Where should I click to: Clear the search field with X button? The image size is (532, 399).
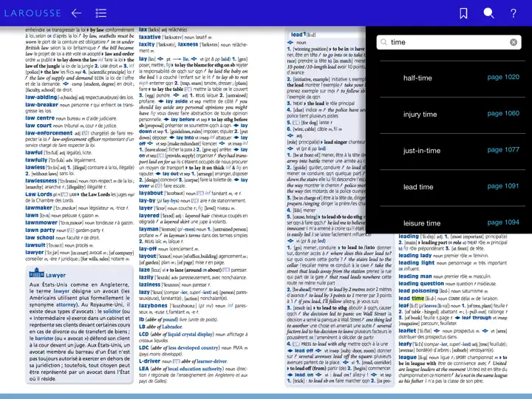(514, 42)
